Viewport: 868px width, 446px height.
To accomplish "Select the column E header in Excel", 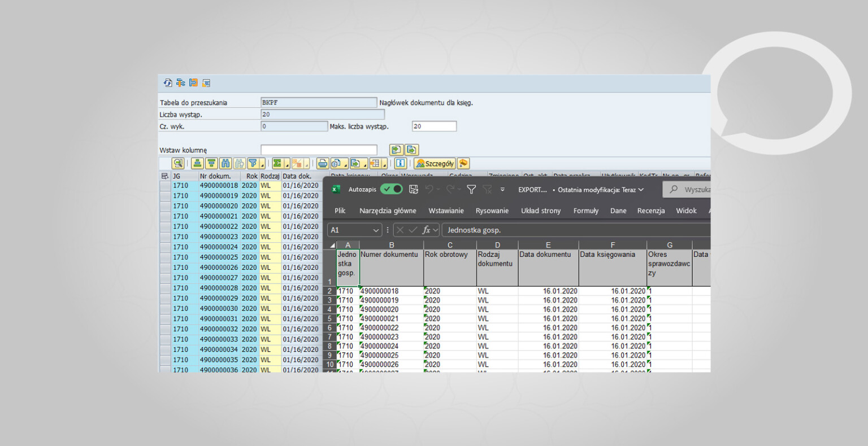I will coord(548,245).
